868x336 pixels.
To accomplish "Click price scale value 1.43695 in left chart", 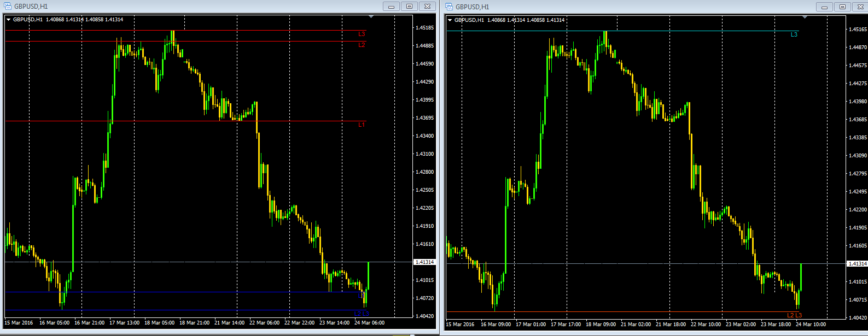I will [425, 118].
